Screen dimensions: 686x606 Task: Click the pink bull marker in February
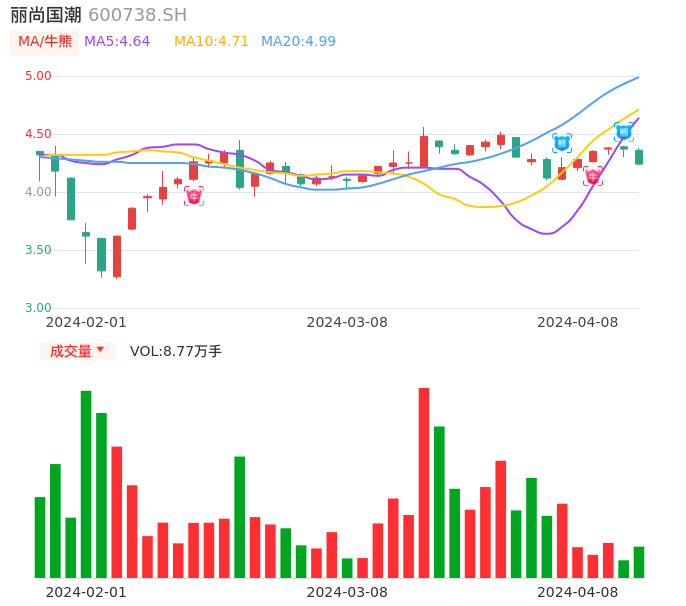(x=194, y=196)
